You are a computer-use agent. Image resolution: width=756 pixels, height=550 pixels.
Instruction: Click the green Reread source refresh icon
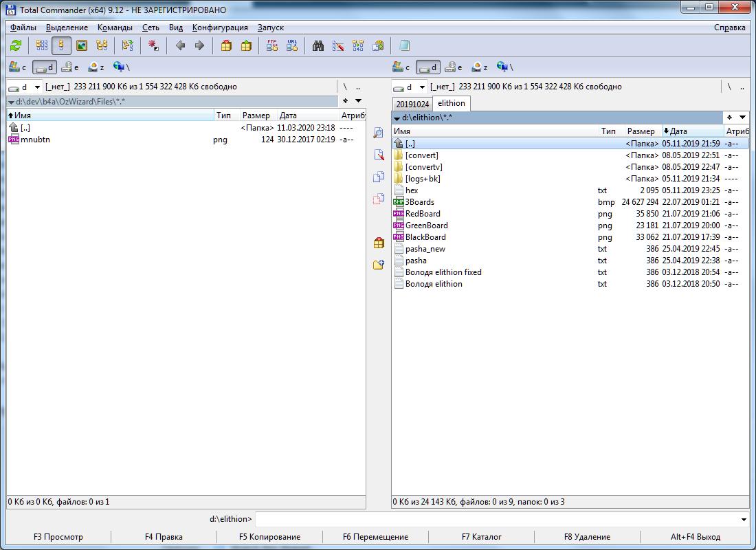tap(16, 46)
